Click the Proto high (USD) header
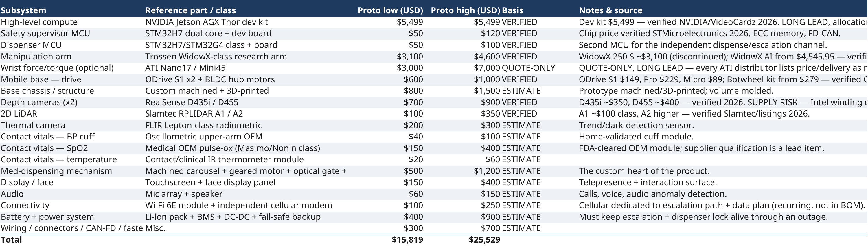868x247 pixels. pyautogui.click(x=465, y=10)
